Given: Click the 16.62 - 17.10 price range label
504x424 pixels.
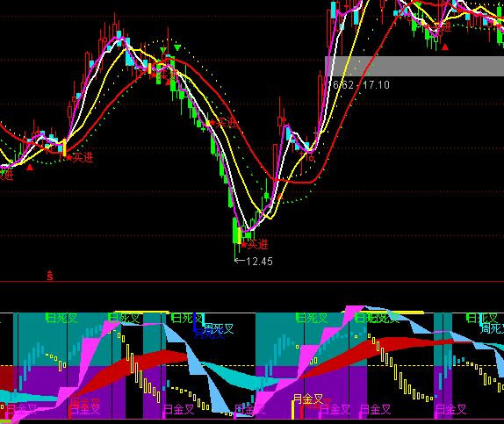Looking at the screenshot, I should coord(361,85).
